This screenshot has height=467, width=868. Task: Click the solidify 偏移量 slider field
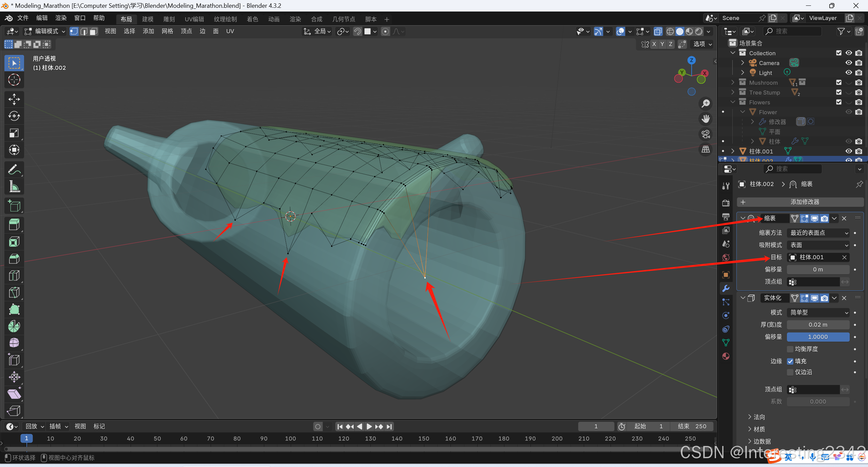818,337
